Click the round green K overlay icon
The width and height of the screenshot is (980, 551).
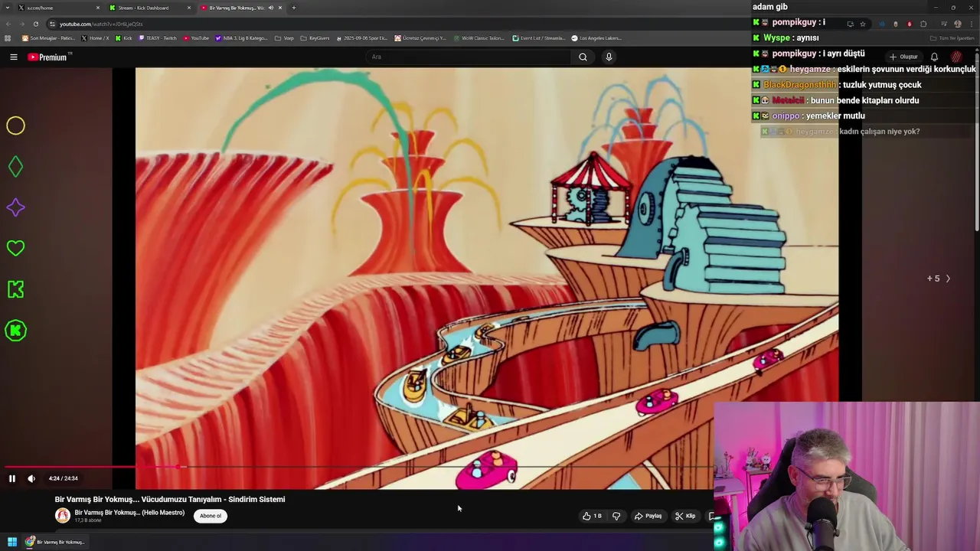point(15,331)
